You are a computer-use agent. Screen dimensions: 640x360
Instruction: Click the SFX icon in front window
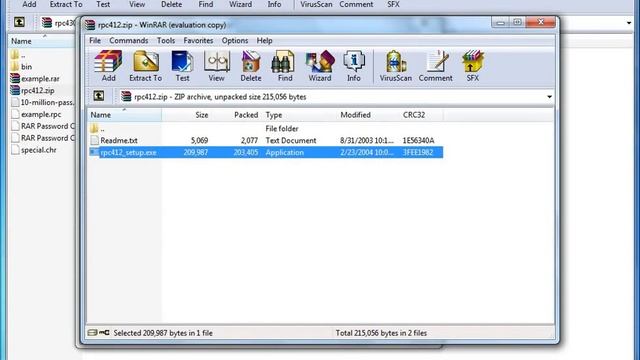tap(472, 66)
